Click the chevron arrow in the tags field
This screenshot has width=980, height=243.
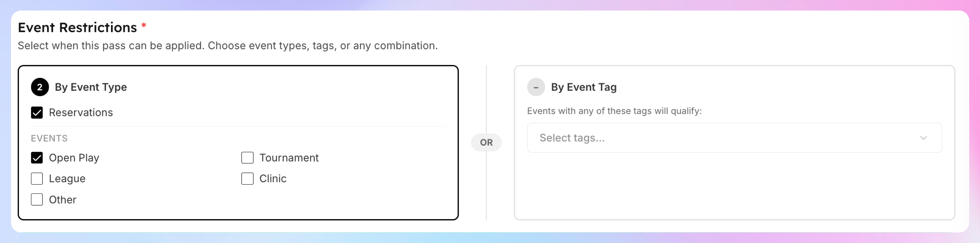[923, 138]
